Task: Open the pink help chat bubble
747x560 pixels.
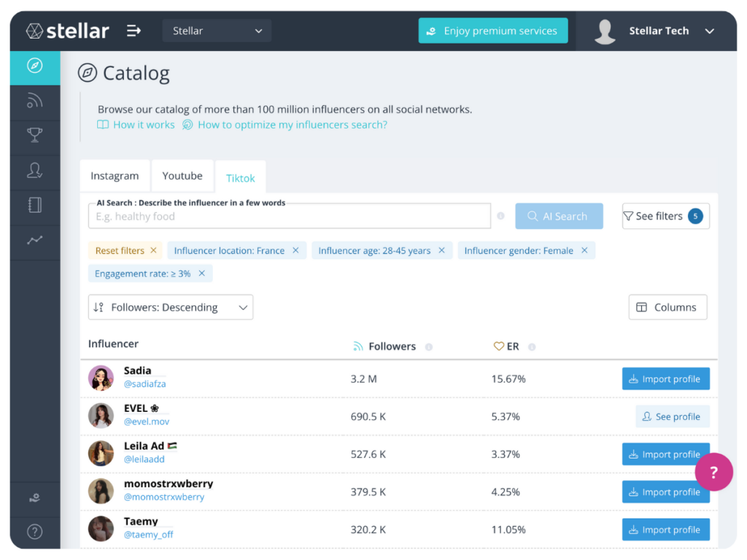Action: pos(713,472)
